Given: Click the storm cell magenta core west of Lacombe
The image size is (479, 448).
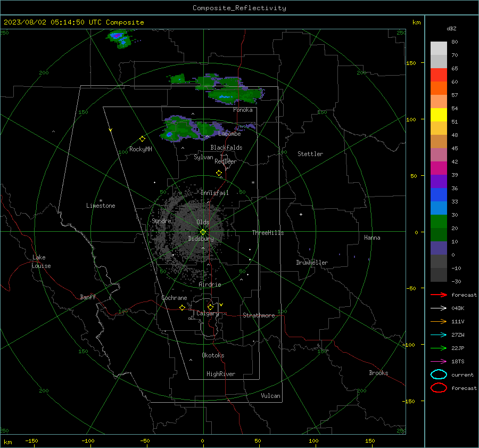Looking at the screenshot, I should coord(169,134).
